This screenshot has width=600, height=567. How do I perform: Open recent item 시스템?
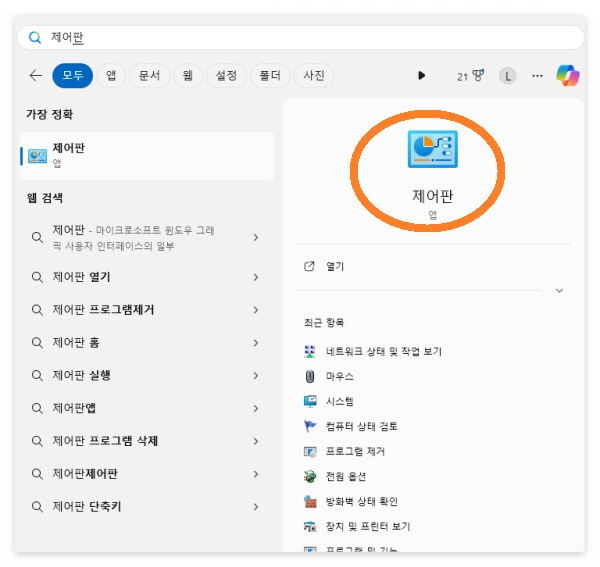[x=339, y=401]
